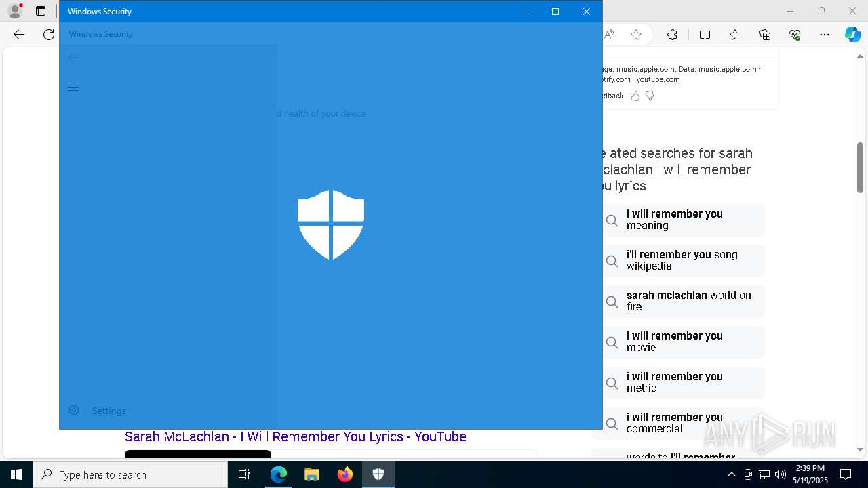Switch to Microsoft Edge on taskbar
The width and height of the screenshot is (868, 488).
coord(279,474)
